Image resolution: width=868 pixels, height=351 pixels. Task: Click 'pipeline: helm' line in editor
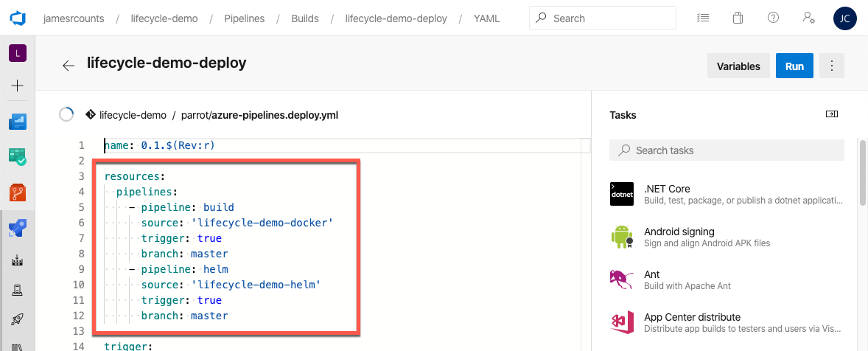178,270
